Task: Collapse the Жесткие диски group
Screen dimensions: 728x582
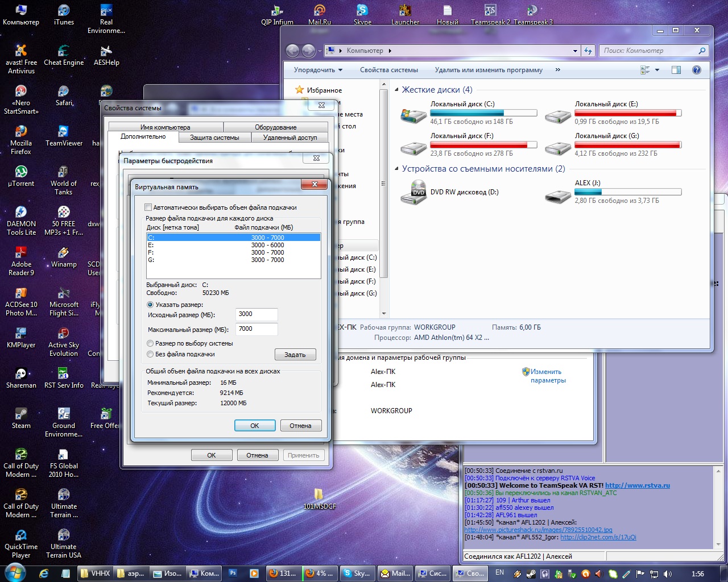Action: pyautogui.click(x=397, y=90)
